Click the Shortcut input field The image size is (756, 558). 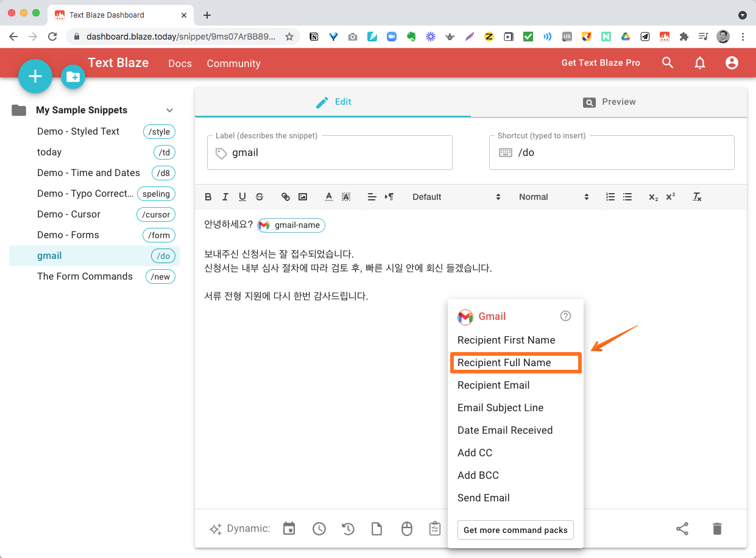pyautogui.click(x=612, y=152)
